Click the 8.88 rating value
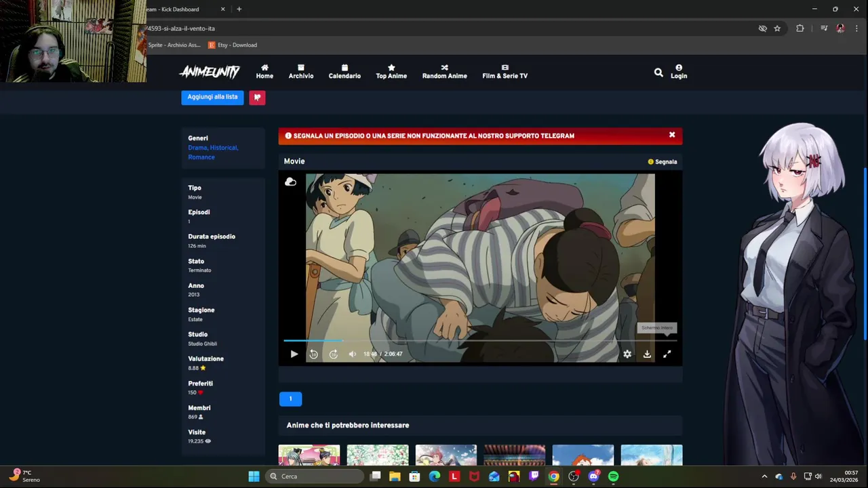Viewport: 868px width, 488px height. (193, 368)
